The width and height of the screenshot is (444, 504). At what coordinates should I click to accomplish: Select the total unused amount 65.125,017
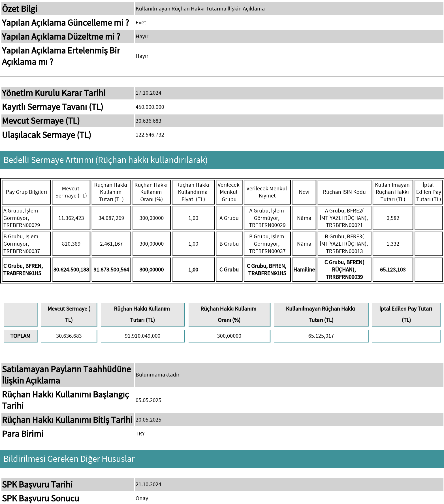(x=321, y=336)
